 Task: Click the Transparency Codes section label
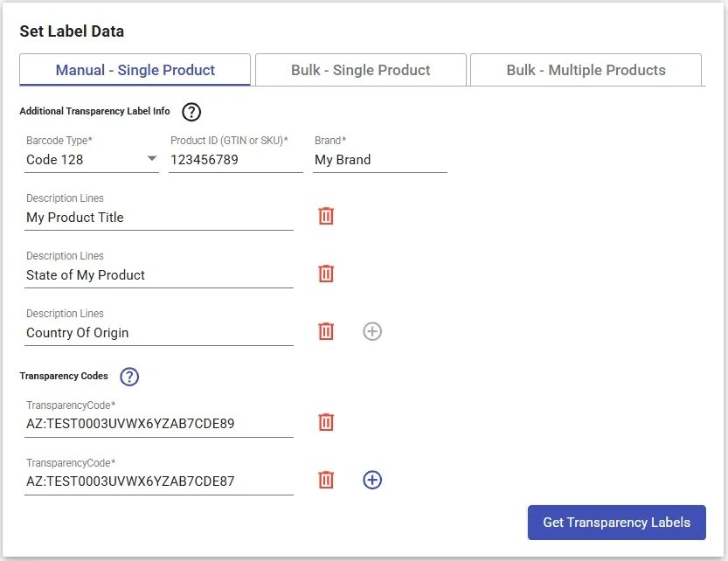pos(64,376)
